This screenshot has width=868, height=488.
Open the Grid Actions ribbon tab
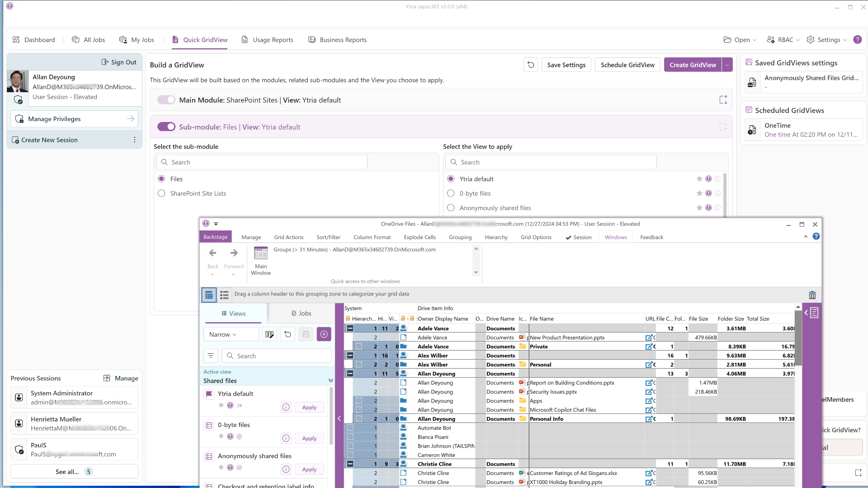(x=288, y=237)
